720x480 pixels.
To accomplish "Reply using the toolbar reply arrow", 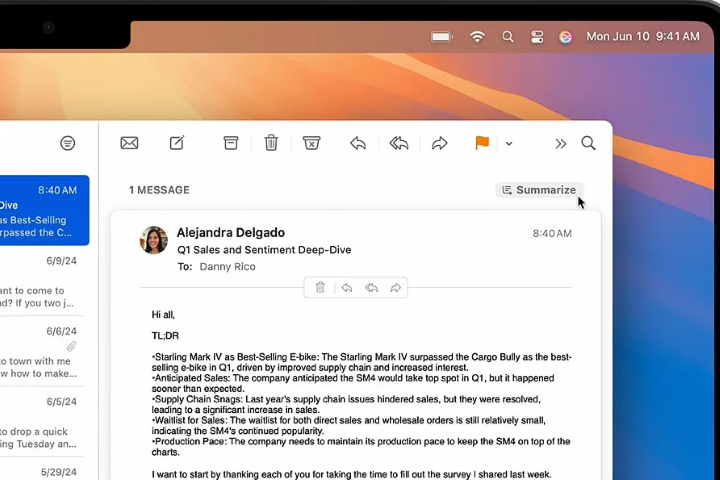I will (x=358, y=143).
